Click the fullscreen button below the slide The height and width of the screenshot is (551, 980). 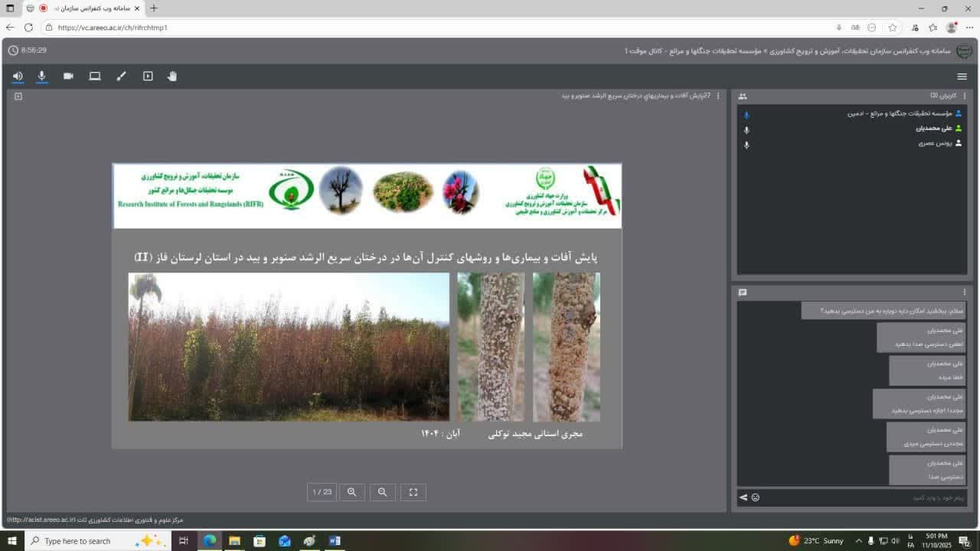413,492
